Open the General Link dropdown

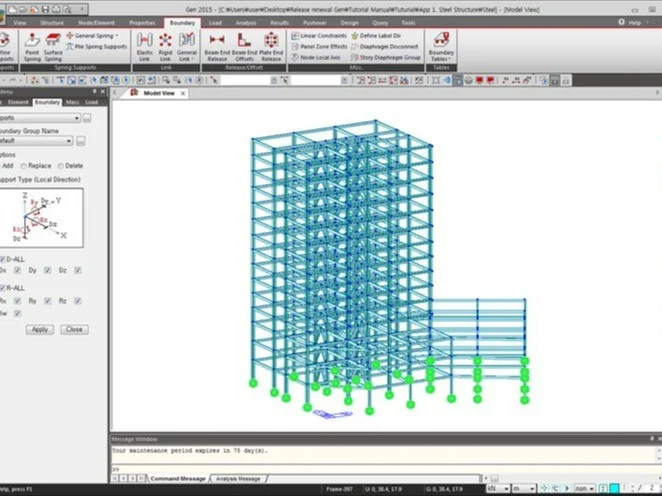[187, 46]
